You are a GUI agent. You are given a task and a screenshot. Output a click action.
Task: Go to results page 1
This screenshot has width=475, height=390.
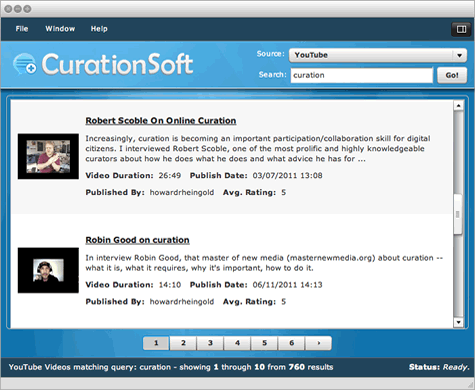[156, 343]
